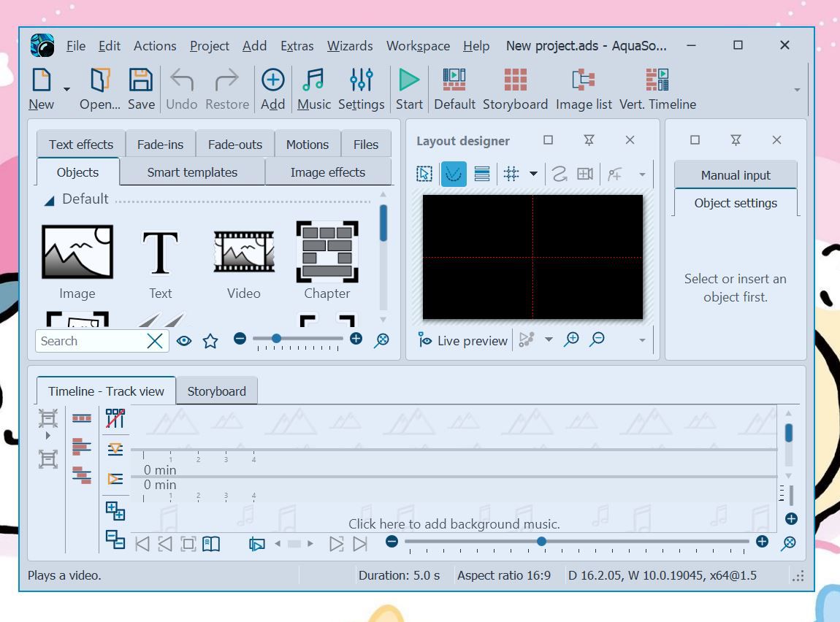Screen dimensions: 840x622
Task: Open grid options dropdown arrow
Action: pos(533,174)
